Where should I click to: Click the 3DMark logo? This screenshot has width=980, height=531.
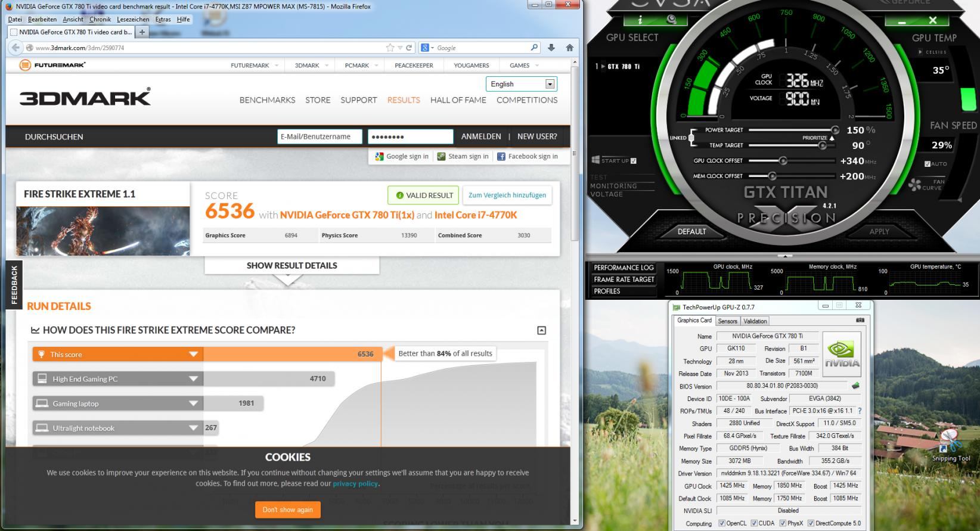[x=85, y=97]
